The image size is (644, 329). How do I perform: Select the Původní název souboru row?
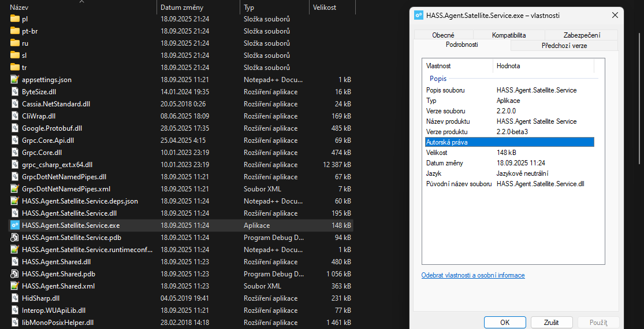click(x=509, y=184)
